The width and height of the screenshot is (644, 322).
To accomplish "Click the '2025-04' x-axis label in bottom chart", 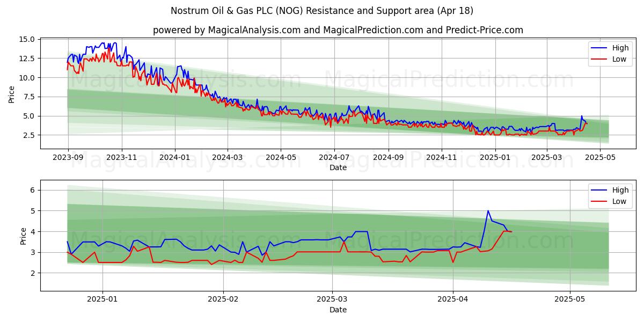I will tap(453, 299).
